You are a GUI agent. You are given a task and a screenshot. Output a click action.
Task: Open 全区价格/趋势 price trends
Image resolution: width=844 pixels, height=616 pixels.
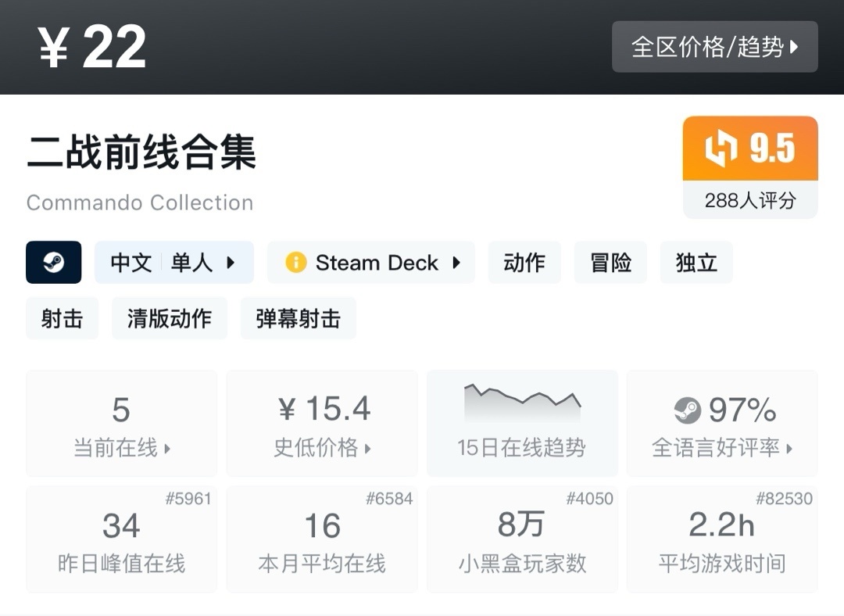[x=713, y=47]
